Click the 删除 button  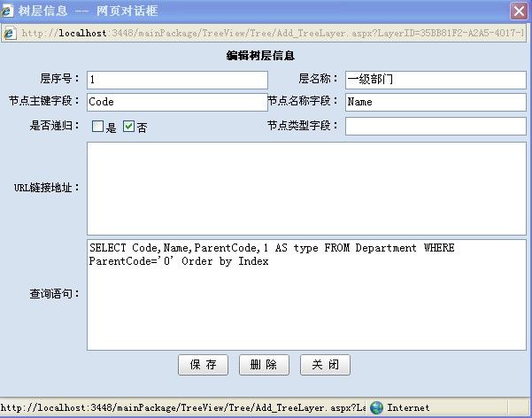tap(264, 365)
